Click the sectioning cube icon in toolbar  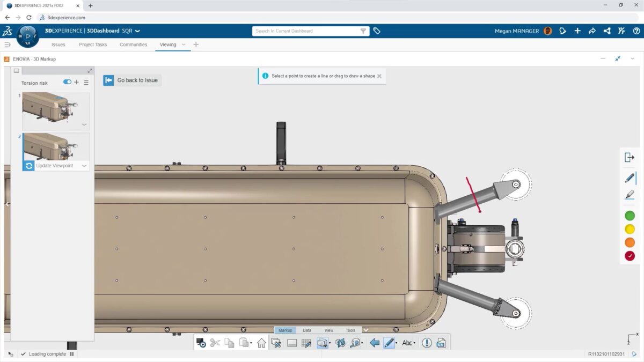point(340,343)
